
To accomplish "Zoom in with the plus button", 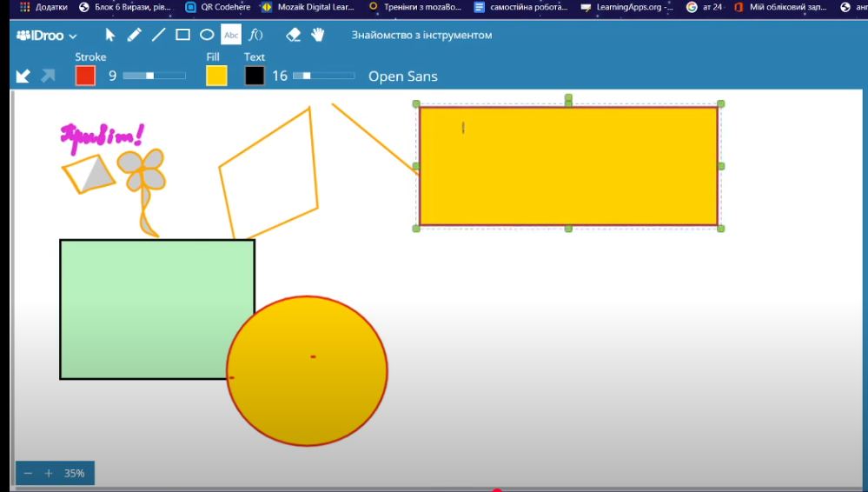I will (49, 474).
